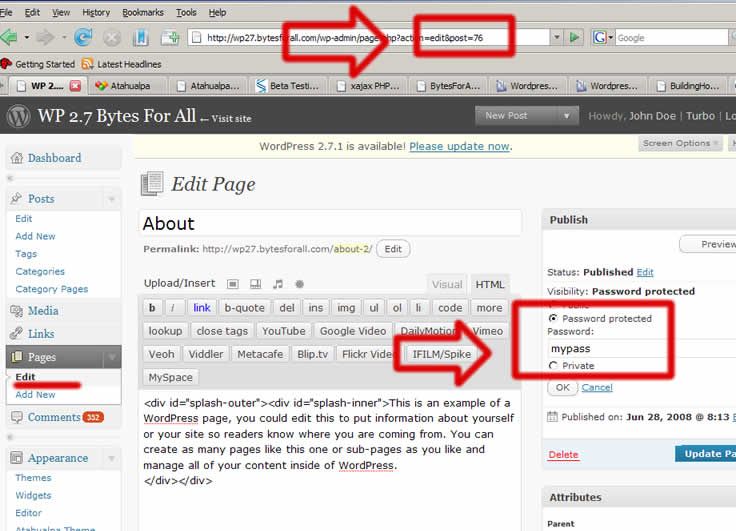
Task: Click the calendar icon beside Published on
Action: 552,416
